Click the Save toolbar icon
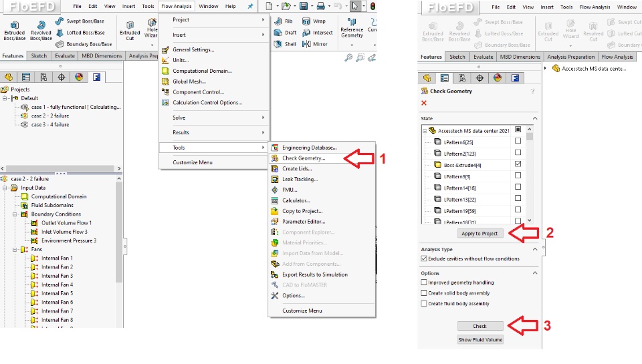642x364 pixels. (304, 6)
